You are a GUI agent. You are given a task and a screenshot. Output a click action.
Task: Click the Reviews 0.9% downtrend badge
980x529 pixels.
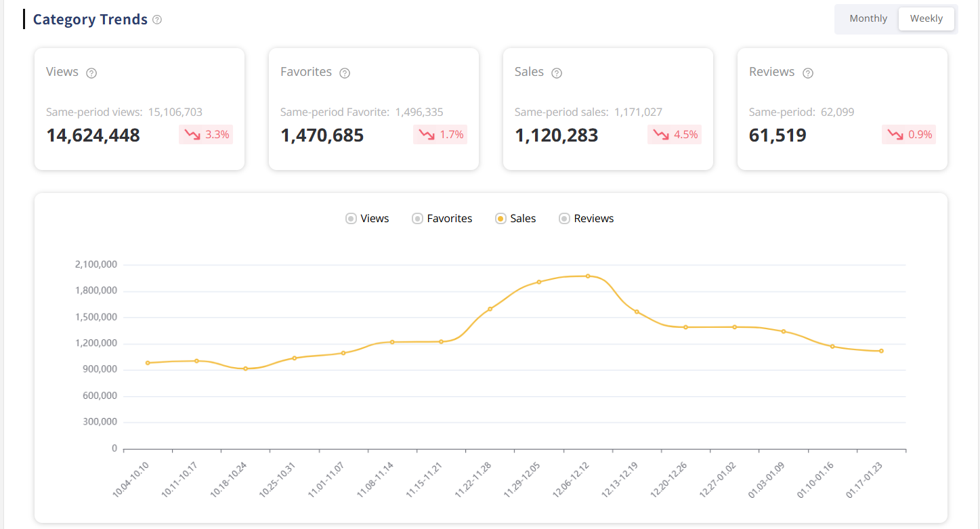[x=909, y=135]
